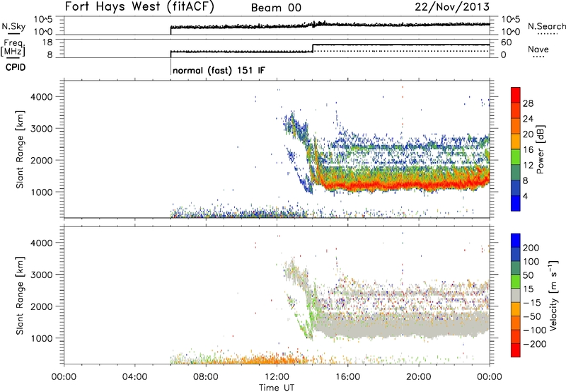The image size is (566, 392).
Task: Click the '08:00' time axis tick label
Action: coord(206,377)
